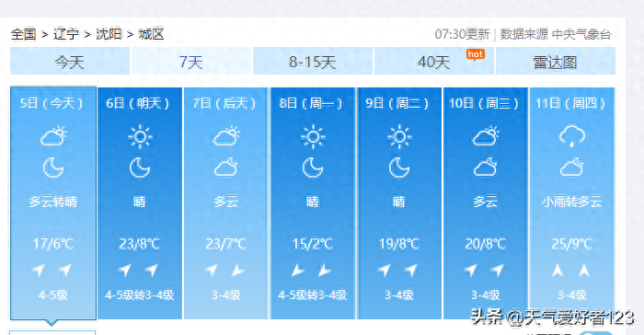Click the 9日 daytime sunny icon
The width and height of the screenshot is (644, 335).
pyautogui.click(x=399, y=136)
